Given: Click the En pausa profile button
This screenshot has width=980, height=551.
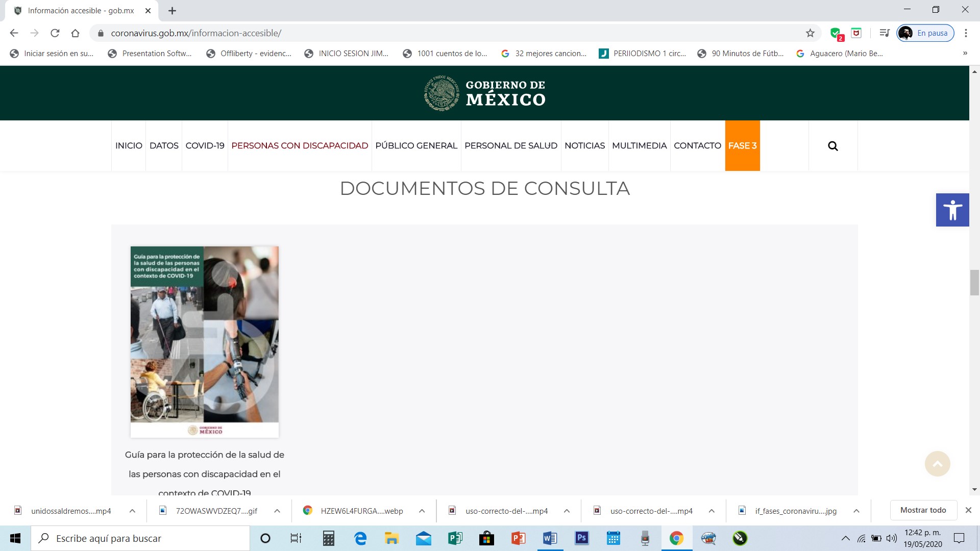Looking at the screenshot, I should click(x=925, y=33).
